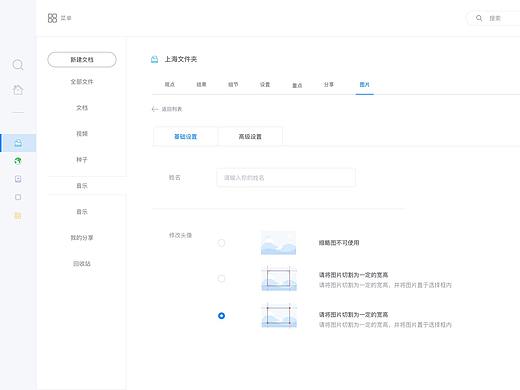Open 回收站 in the sidebar
Screen dimensions: 520x390
(x=82, y=264)
